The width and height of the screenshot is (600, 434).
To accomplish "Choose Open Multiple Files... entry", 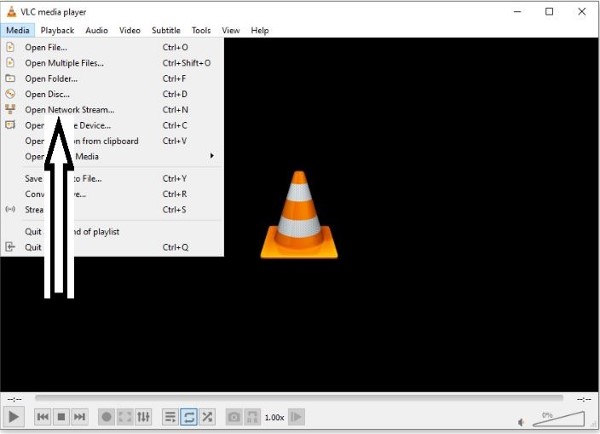I will (112, 63).
